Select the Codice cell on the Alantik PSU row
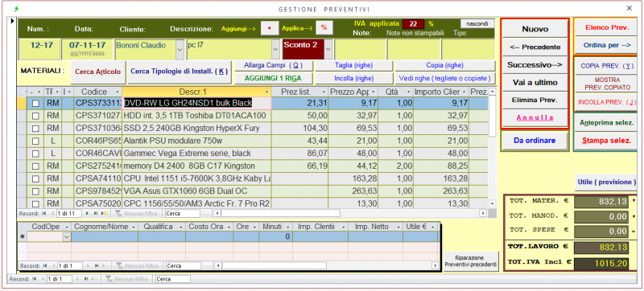Screen dimensions: 644x291 [97, 141]
